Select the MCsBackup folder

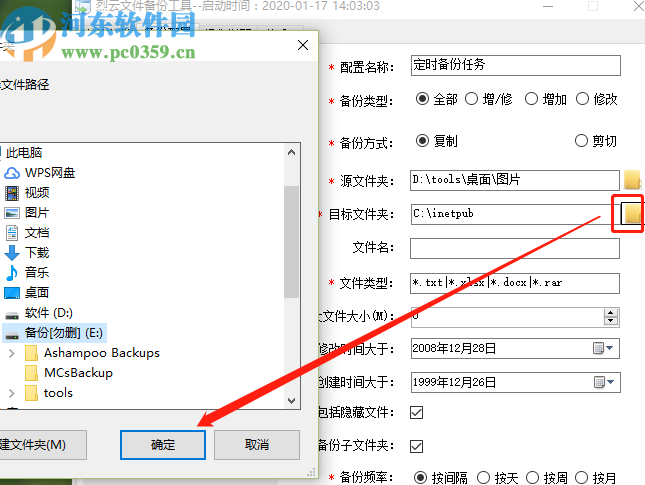pos(69,373)
